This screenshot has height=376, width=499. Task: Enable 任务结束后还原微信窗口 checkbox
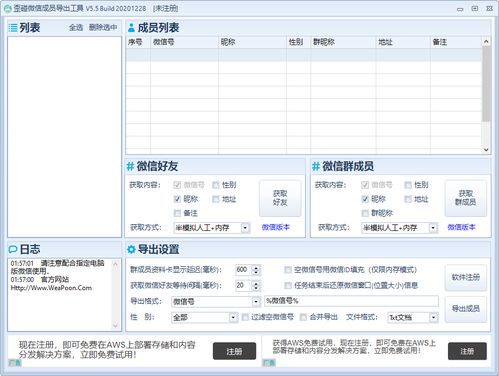[288, 285]
